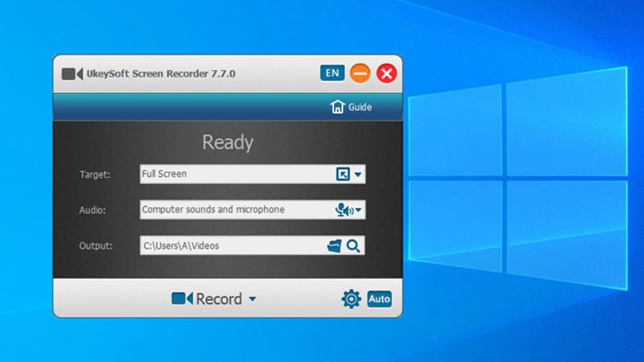Start recording with the Record button

click(x=213, y=298)
